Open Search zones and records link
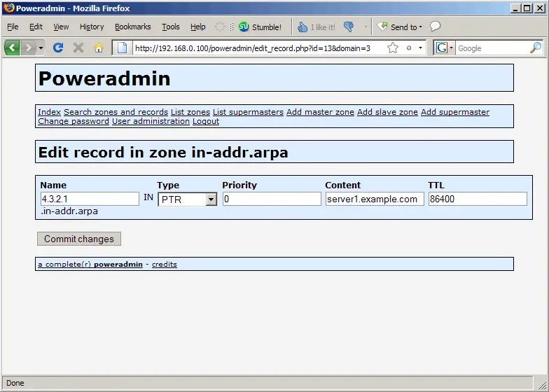 [x=116, y=112]
